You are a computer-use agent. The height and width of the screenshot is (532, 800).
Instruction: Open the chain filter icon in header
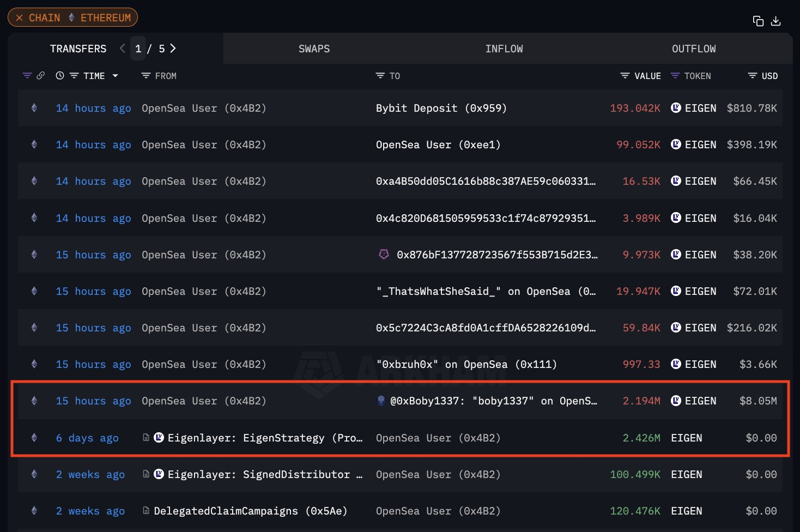click(x=27, y=76)
